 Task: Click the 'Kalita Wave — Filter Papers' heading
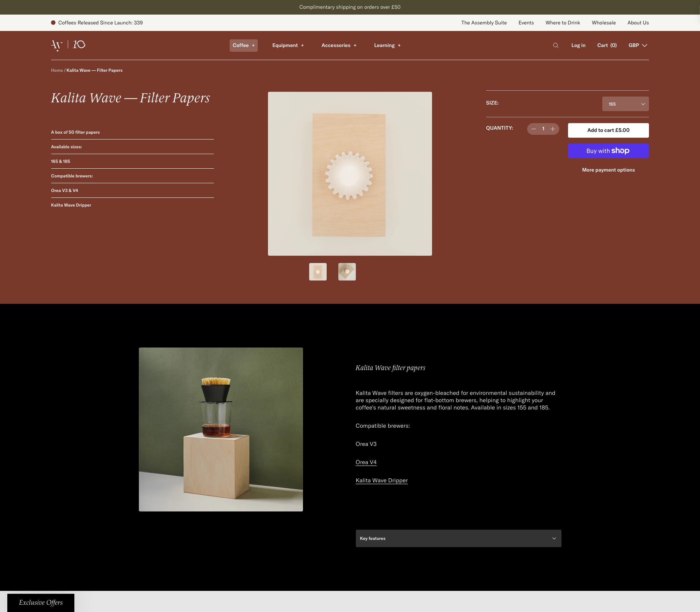coord(131,98)
